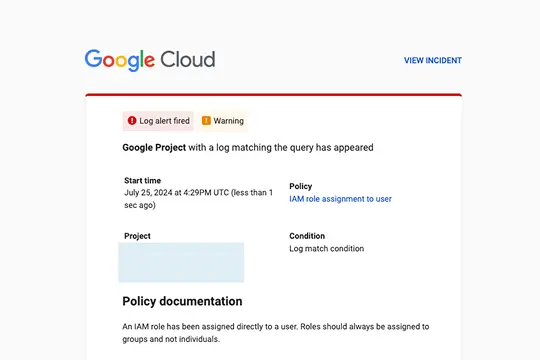Click the Policy label
This screenshot has height=360, width=540.
(x=300, y=186)
